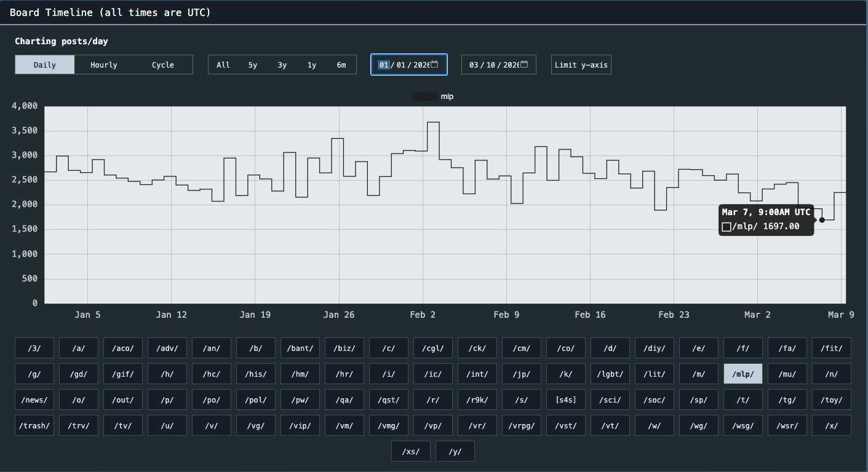Select the /jp/ board button
Viewport: 868px width, 472px height.
coord(522,374)
